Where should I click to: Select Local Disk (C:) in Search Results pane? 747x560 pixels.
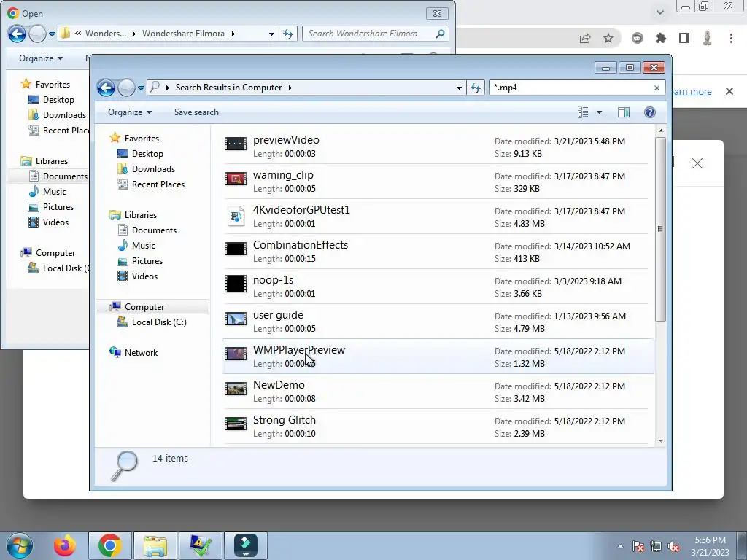coord(159,322)
